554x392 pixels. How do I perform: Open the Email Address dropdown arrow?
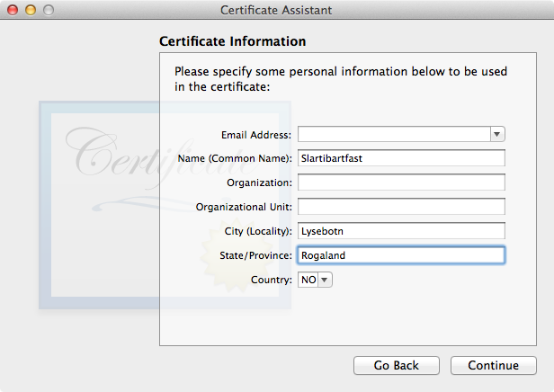(497, 134)
